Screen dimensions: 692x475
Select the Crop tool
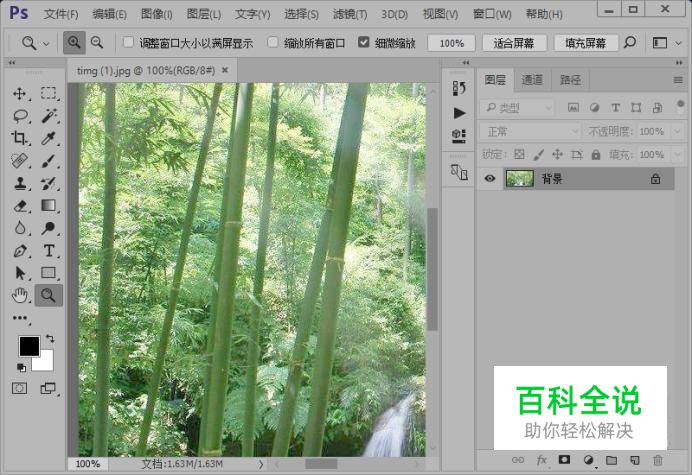(x=19, y=138)
